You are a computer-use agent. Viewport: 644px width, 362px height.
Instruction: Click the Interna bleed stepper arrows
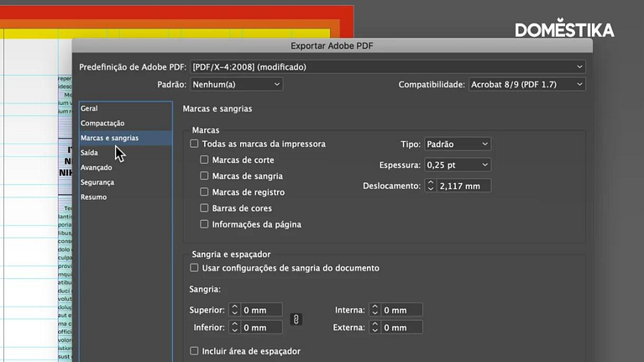[x=375, y=311]
